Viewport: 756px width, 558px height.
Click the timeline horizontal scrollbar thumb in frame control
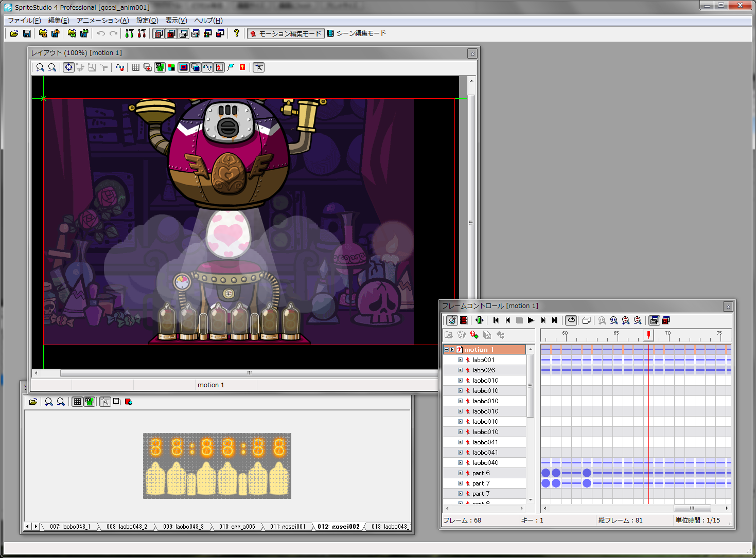pos(692,508)
